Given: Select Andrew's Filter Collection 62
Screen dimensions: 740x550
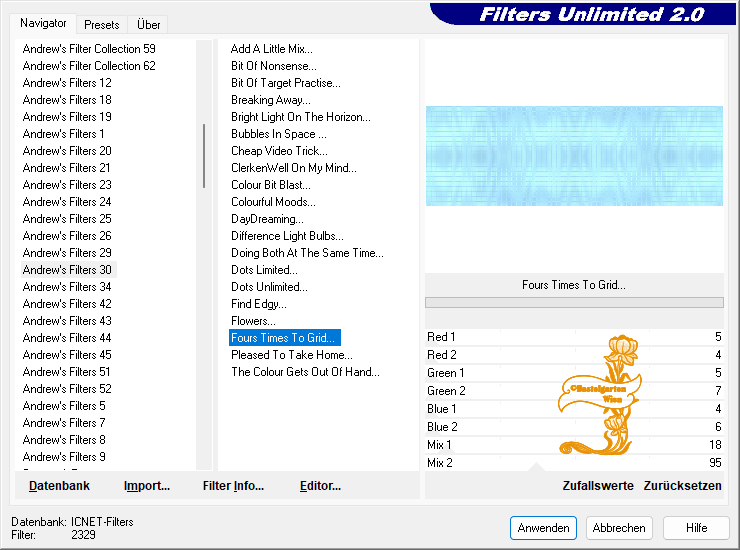Looking at the screenshot, I should tap(89, 66).
